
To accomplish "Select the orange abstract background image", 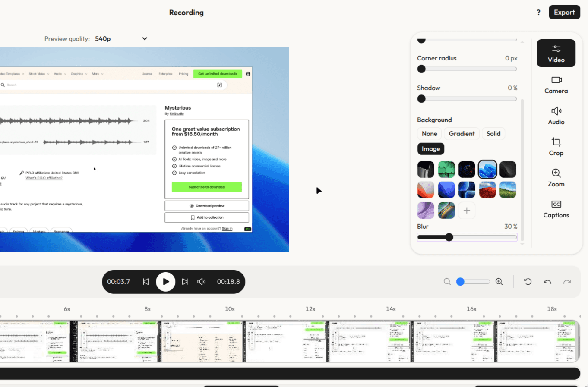I will point(426,190).
